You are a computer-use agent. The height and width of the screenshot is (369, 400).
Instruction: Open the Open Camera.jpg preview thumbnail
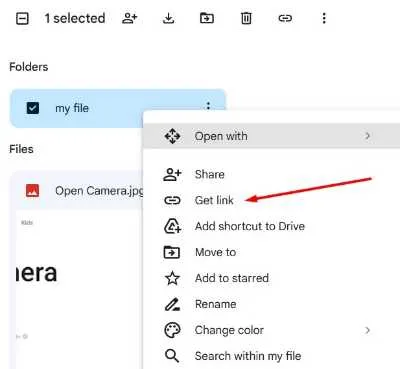[80, 290]
